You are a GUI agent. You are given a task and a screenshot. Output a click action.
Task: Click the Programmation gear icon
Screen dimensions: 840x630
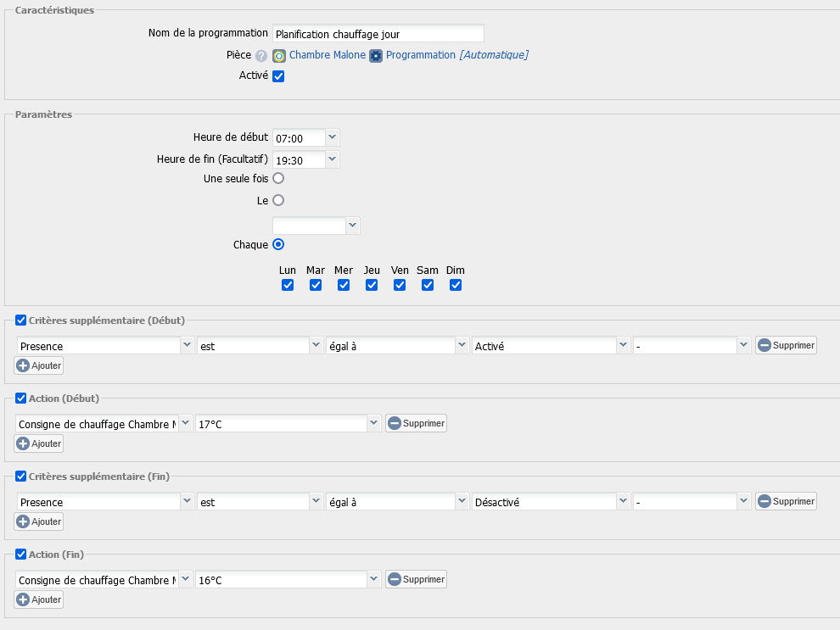[376, 56]
